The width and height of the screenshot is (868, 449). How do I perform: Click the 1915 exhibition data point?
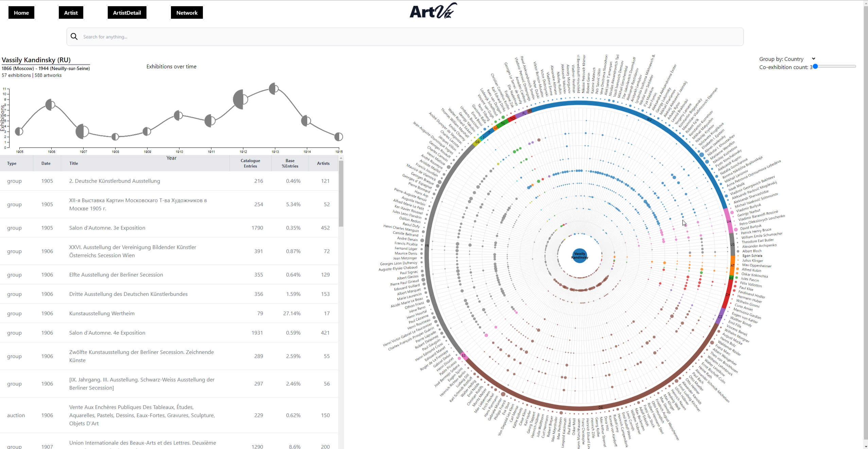click(x=338, y=137)
